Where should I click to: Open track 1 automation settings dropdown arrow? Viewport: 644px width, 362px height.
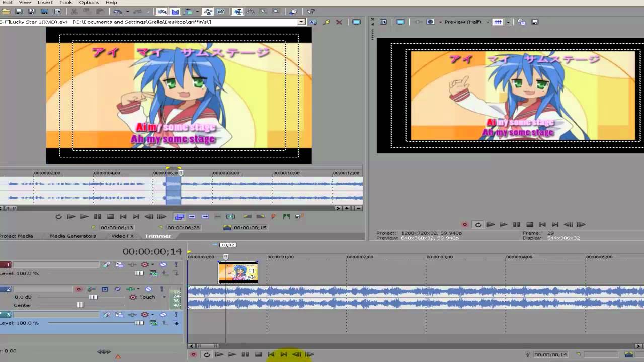coord(152,265)
